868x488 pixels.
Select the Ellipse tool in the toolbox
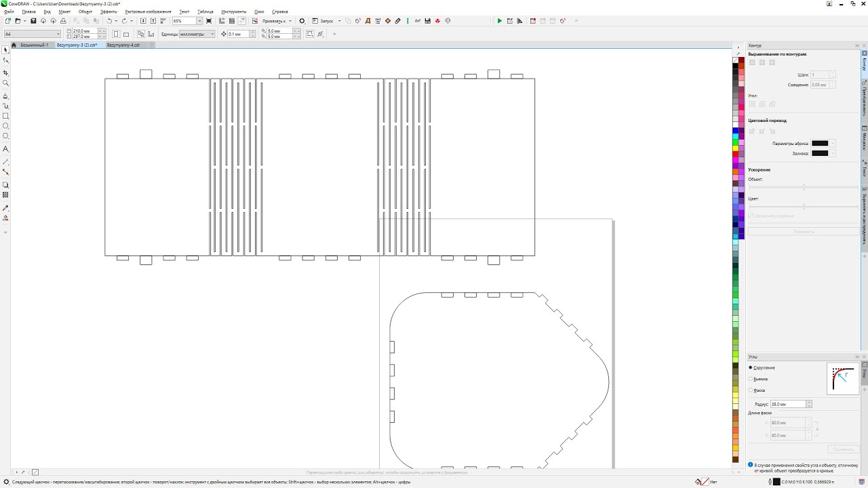6,126
